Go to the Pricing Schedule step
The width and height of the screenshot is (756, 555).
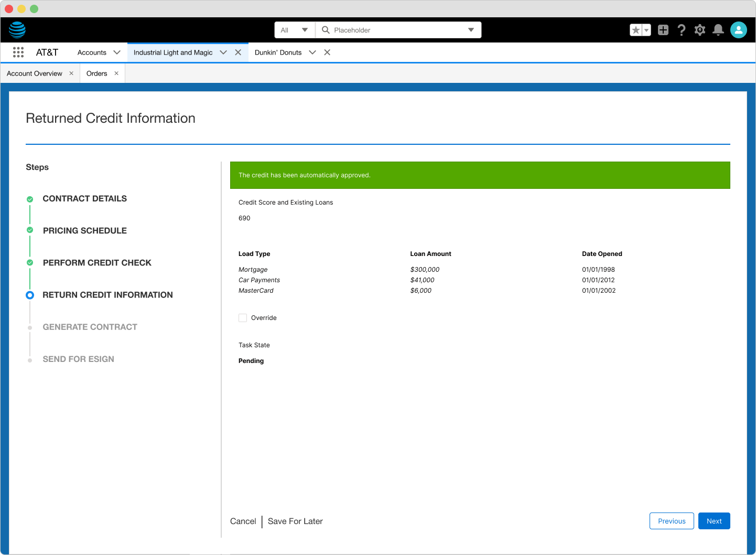(x=85, y=231)
